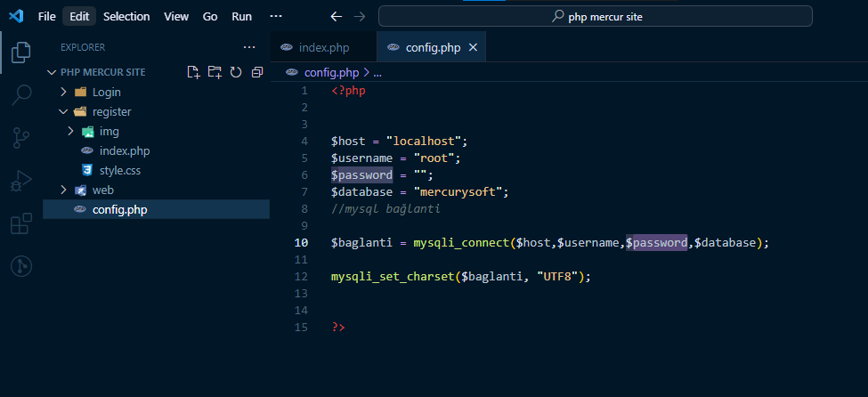Refresh the explorer file tree

click(x=236, y=72)
